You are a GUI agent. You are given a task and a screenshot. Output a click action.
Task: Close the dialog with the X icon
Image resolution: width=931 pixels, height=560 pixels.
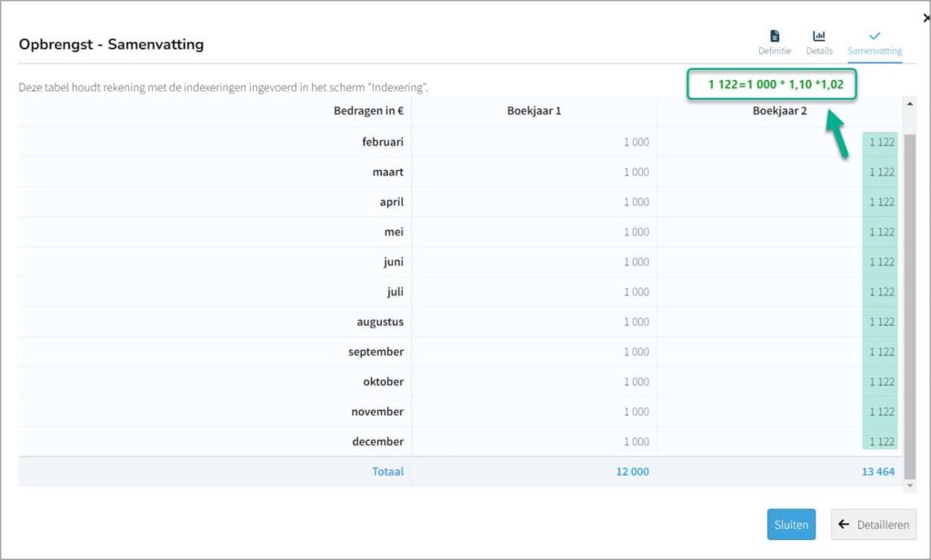[926, 18]
